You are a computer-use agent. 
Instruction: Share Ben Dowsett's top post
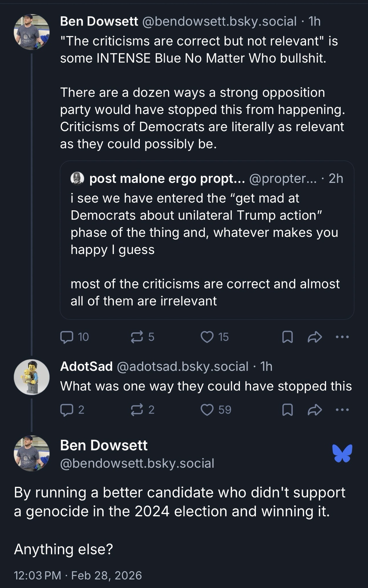coord(315,337)
